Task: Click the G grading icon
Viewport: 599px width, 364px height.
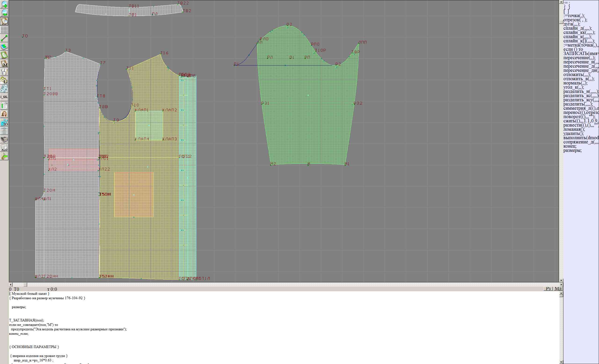Action: 4,80
